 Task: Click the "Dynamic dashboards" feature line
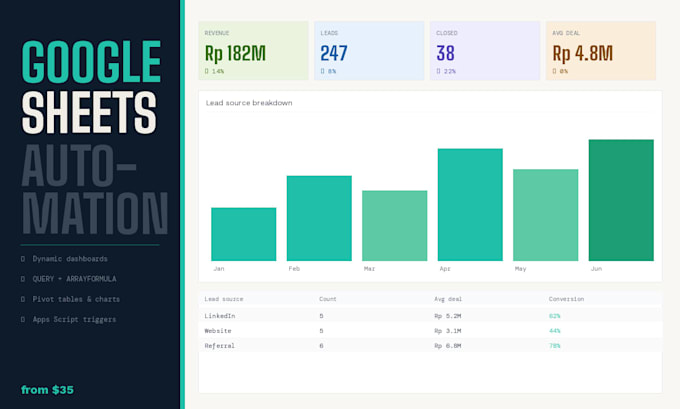click(70, 259)
